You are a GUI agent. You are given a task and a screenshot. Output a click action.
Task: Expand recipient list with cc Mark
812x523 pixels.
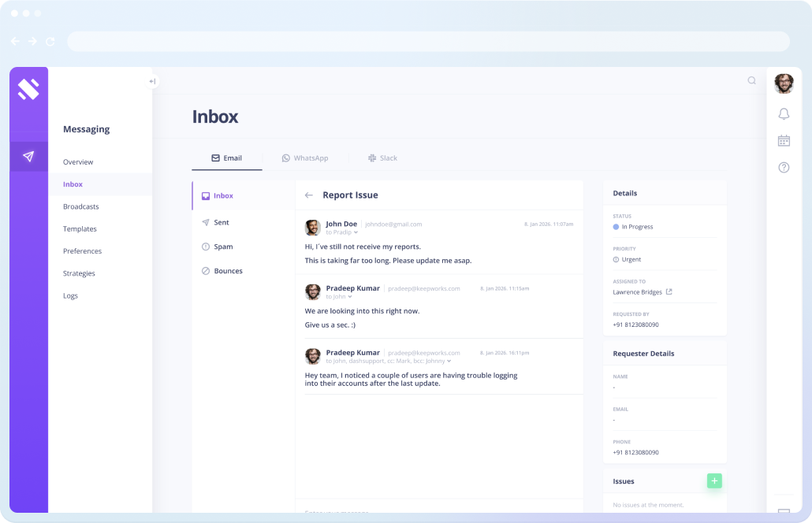point(449,362)
